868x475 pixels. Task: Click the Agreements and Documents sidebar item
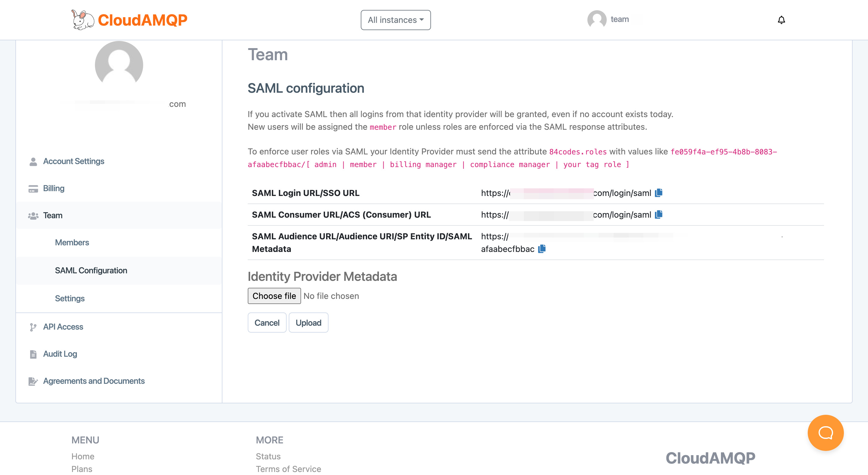[x=94, y=381]
